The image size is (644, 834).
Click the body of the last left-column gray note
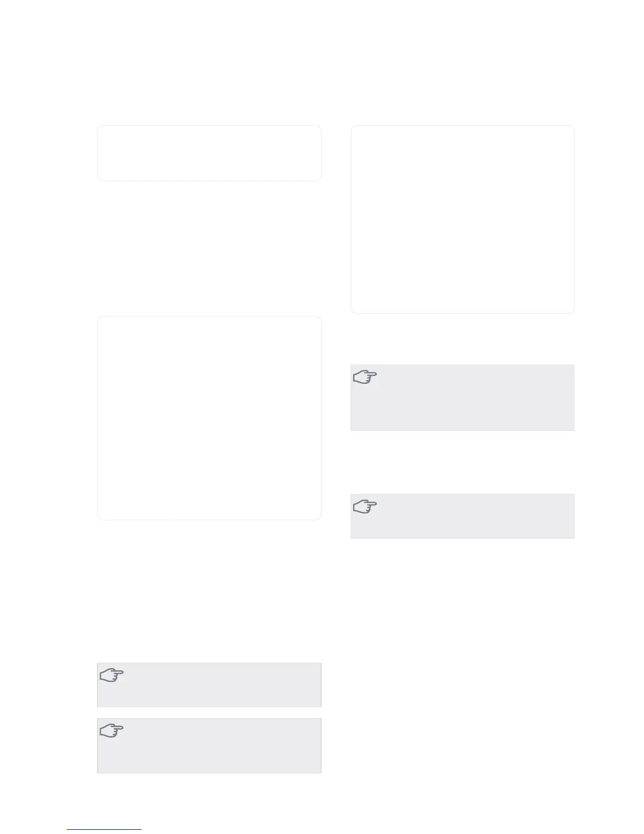coord(209,746)
